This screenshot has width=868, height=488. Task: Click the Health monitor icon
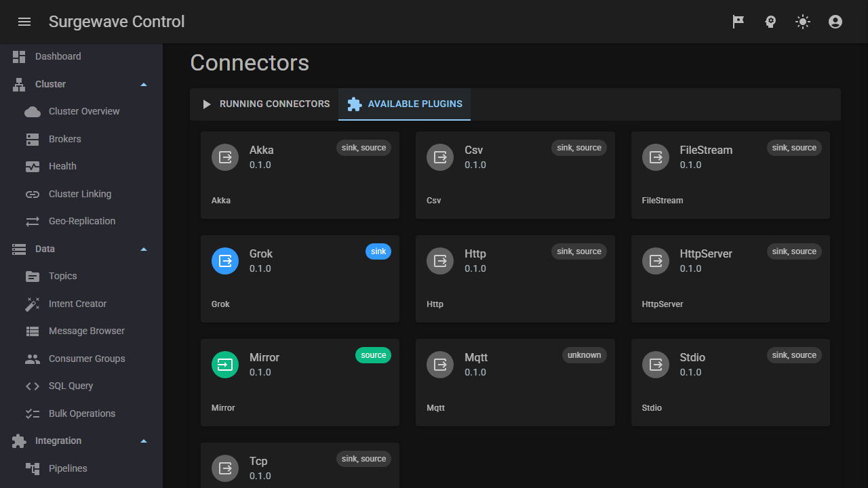tap(33, 167)
